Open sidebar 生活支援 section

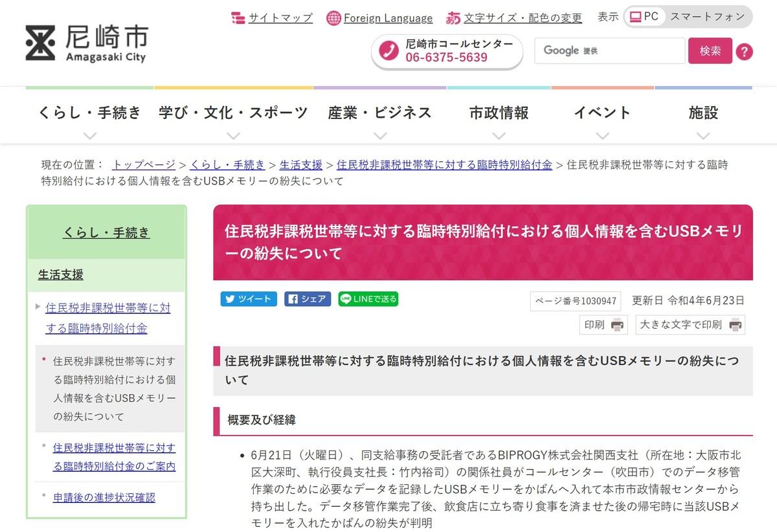point(61,274)
